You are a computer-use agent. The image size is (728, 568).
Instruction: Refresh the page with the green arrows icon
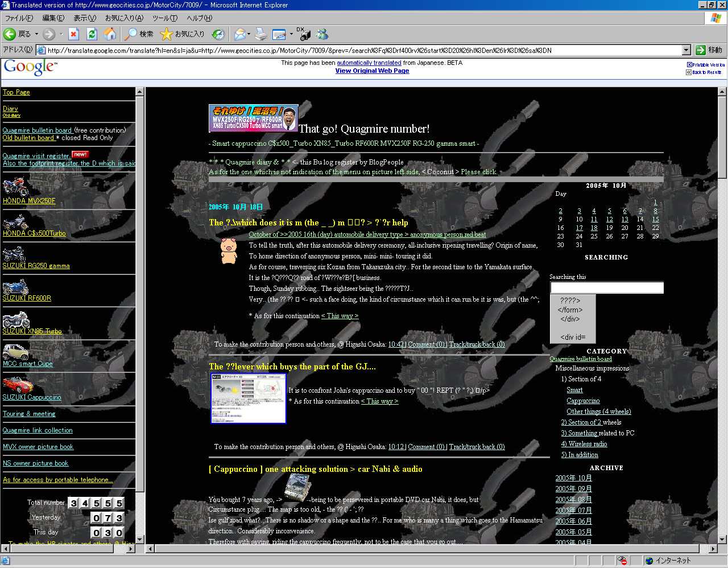[x=92, y=34]
